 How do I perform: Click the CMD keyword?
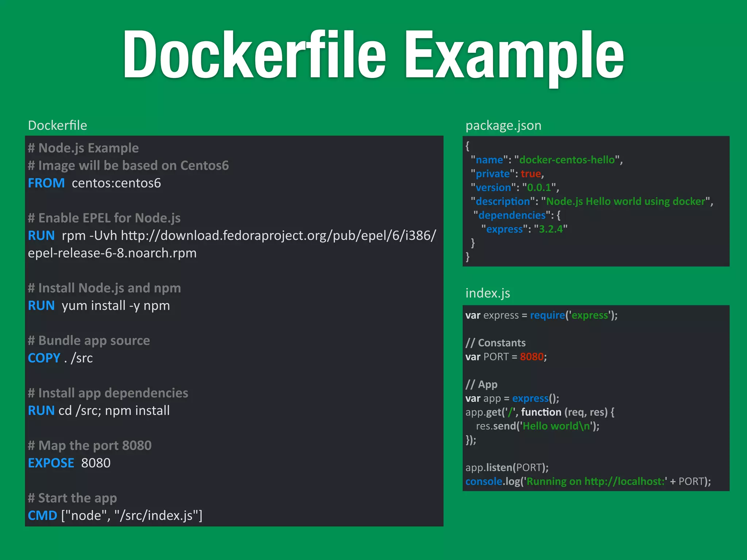coord(43,516)
